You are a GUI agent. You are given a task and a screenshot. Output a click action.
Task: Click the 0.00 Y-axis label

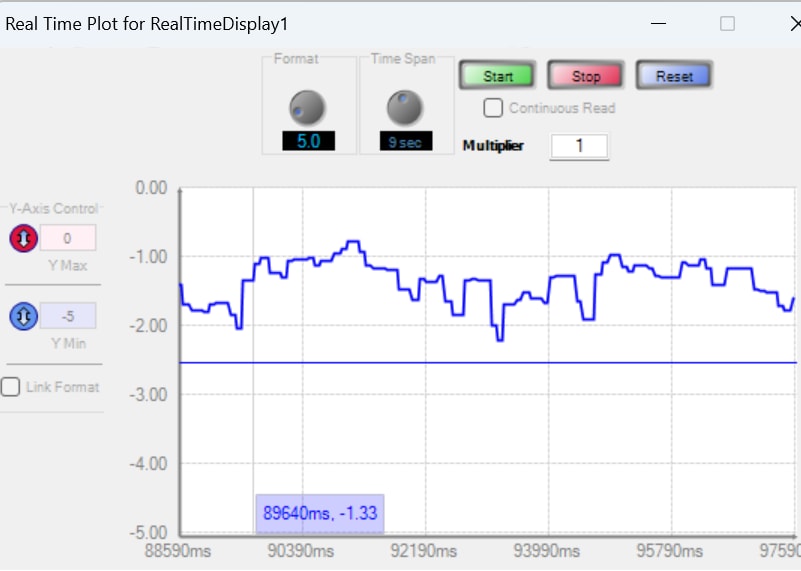point(151,188)
